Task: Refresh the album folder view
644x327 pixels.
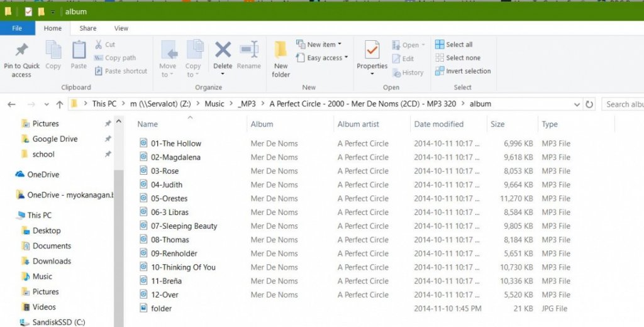Action: pyautogui.click(x=589, y=104)
